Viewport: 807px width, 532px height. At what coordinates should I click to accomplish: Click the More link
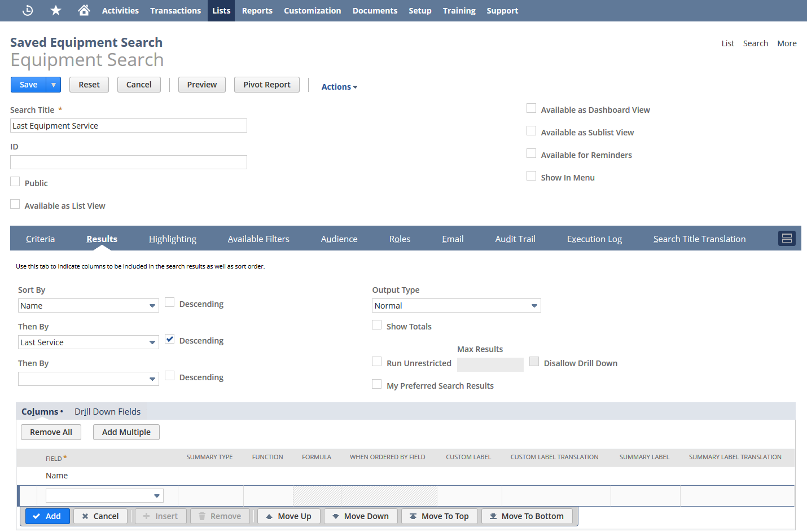coord(787,43)
